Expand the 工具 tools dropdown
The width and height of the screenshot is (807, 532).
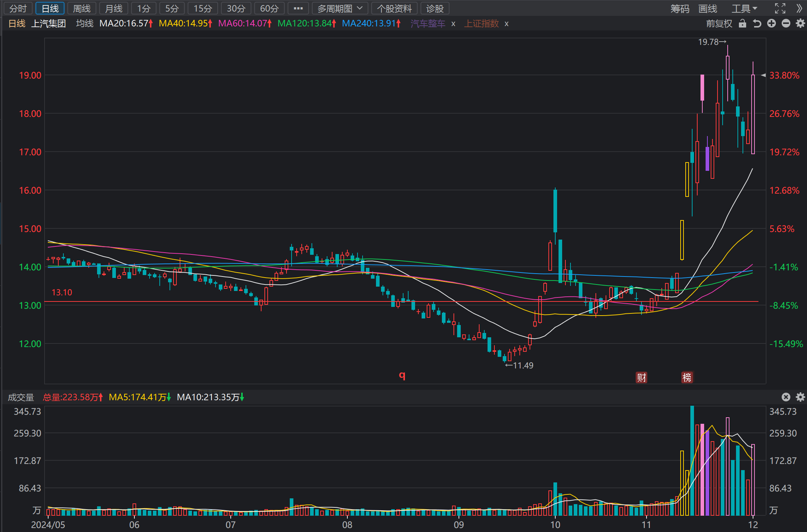744,8
